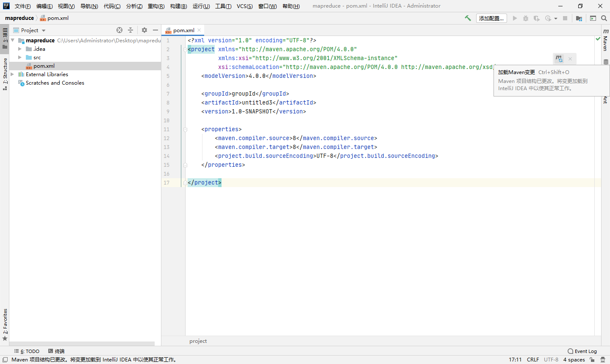Open the VCS menu
Screen dimensions: 610x364
pos(244,6)
